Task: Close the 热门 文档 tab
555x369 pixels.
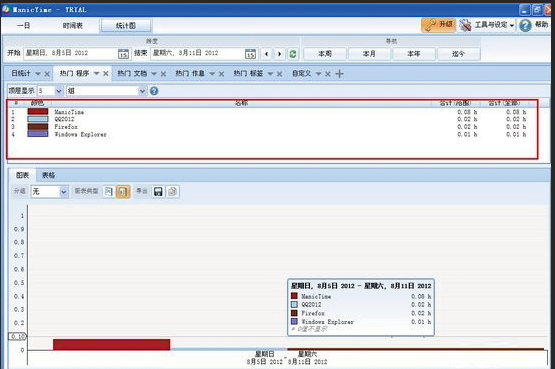Action: tap(163, 74)
